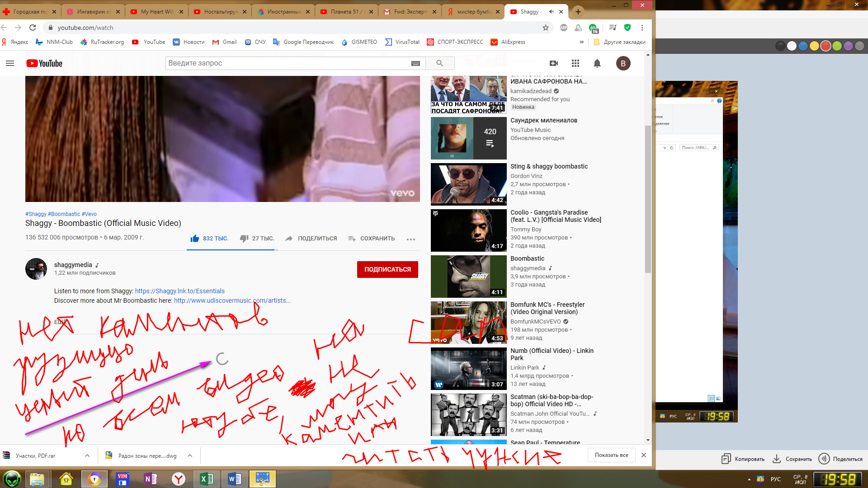Open the YouTube hamburger guide menu
This screenshot has height=488, width=868.
[10, 63]
